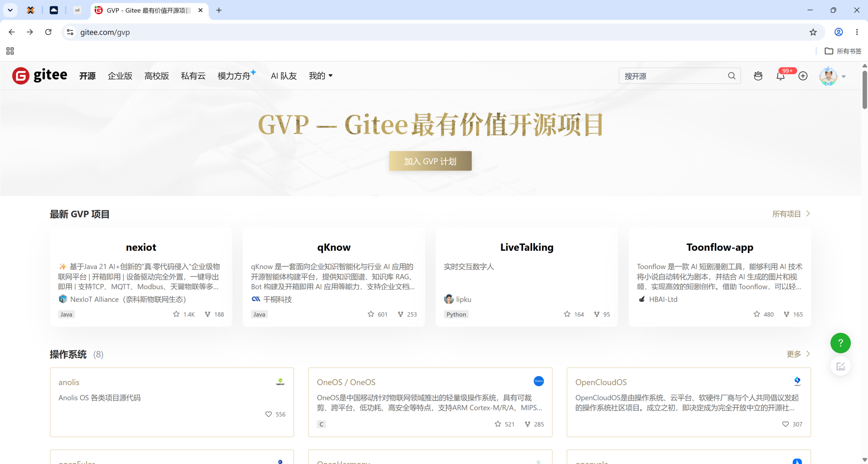Open the 所有书签 folder

tap(843, 51)
